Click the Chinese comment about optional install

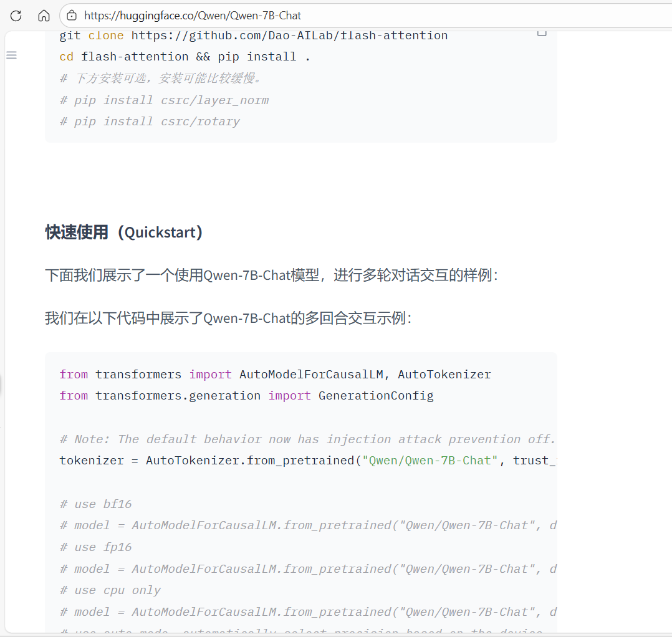pyautogui.click(x=161, y=79)
